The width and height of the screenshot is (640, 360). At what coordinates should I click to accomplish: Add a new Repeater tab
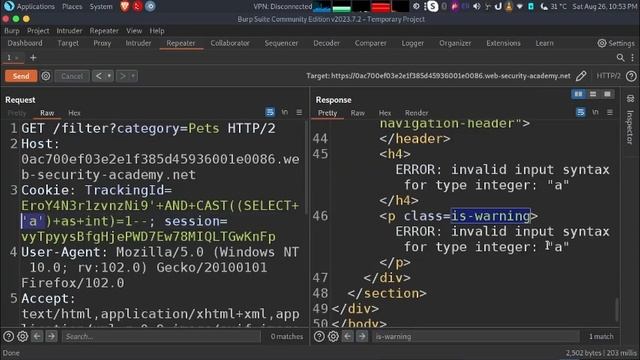[x=33, y=58]
